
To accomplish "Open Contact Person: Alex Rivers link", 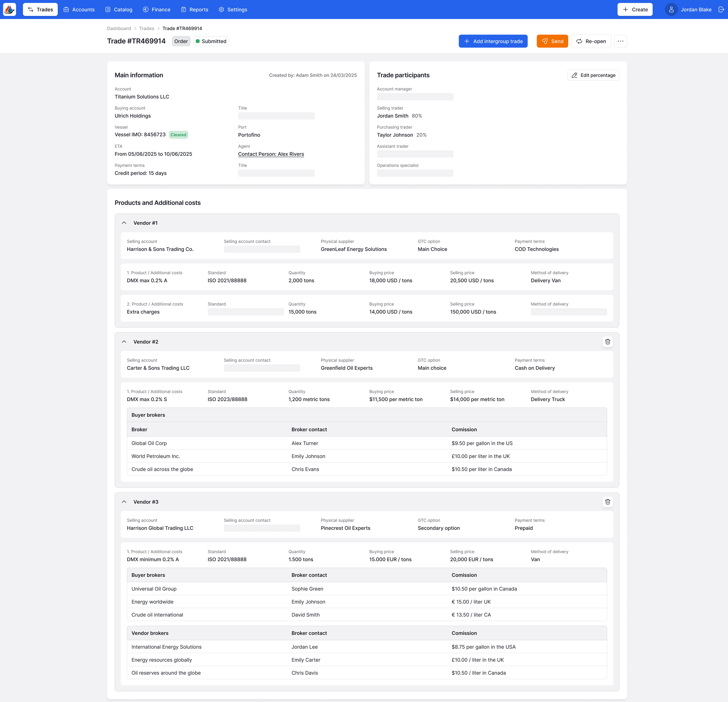I will pos(271,154).
